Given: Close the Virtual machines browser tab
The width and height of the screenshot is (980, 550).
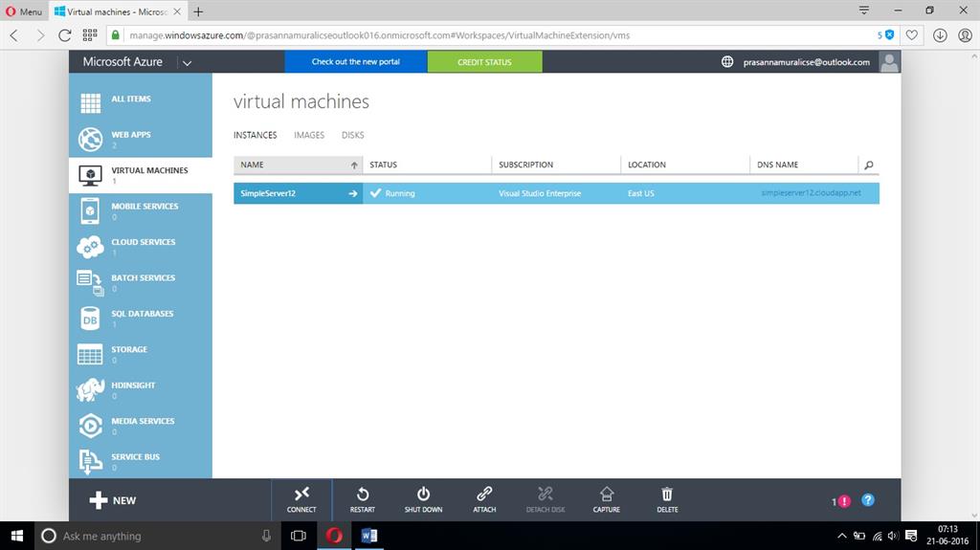Looking at the screenshot, I should (177, 11).
